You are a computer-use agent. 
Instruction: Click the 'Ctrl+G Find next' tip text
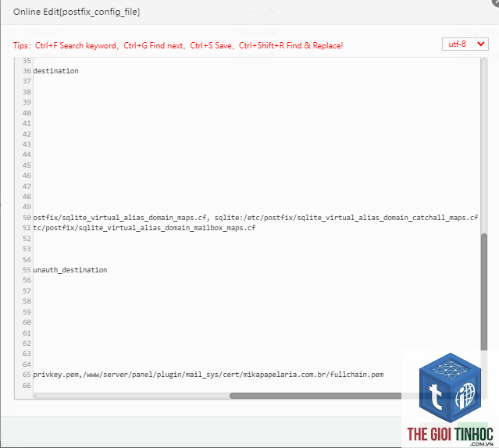(153, 45)
